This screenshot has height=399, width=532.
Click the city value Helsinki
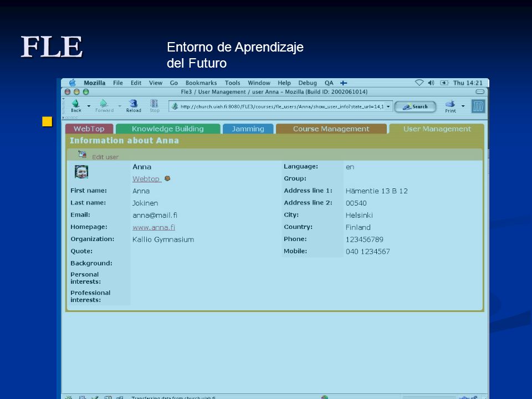tap(359, 215)
